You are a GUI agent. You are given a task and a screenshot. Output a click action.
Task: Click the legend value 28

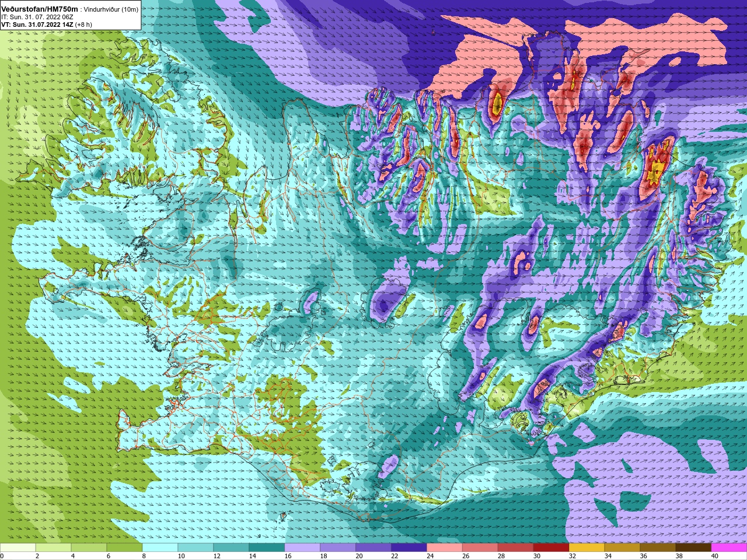(x=501, y=556)
